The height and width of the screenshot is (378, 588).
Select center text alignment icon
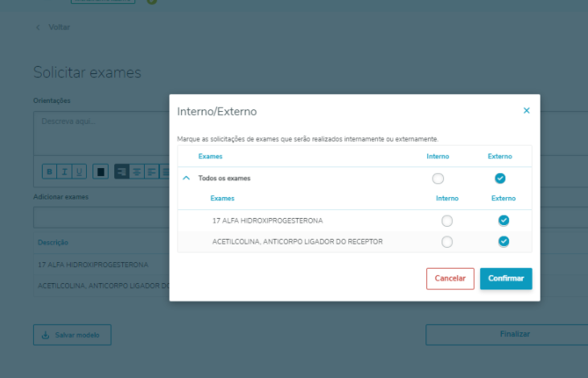(x=137, y=172)
